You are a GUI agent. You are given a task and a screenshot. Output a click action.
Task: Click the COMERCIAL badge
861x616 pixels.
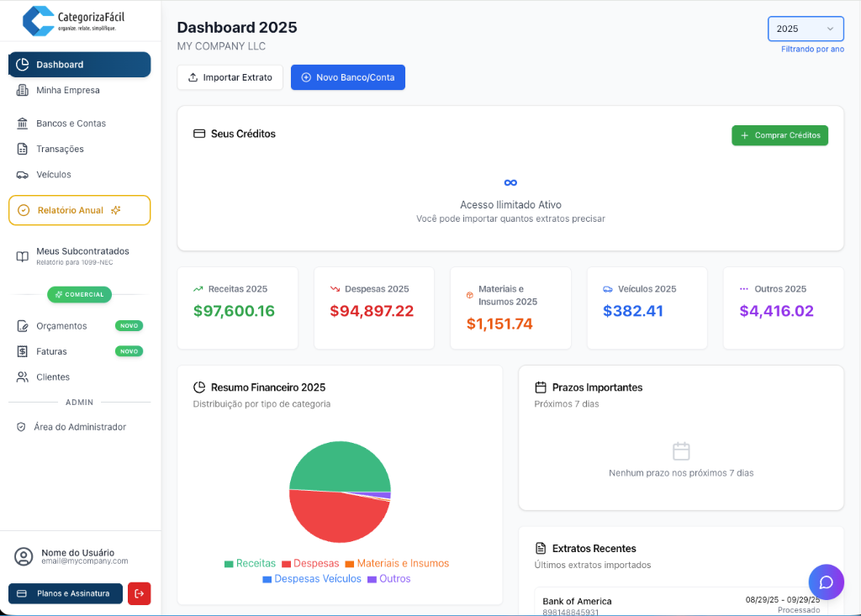point(80,295)
